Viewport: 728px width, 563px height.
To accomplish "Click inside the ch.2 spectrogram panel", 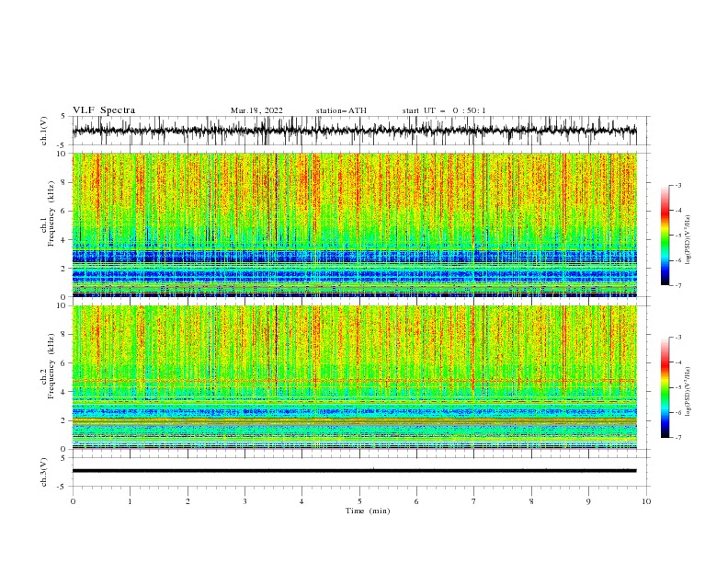I will point(354,377).
